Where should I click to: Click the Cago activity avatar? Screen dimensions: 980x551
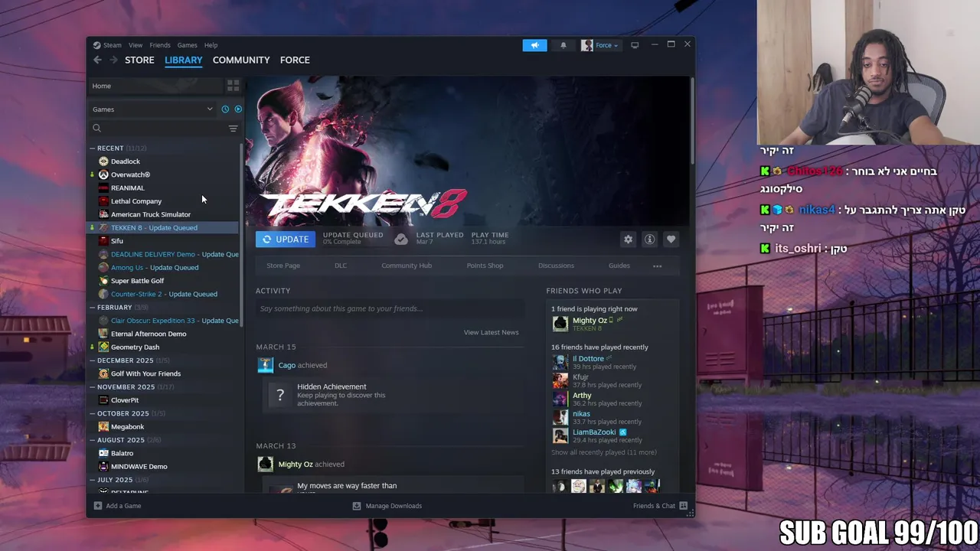point(265,365)
